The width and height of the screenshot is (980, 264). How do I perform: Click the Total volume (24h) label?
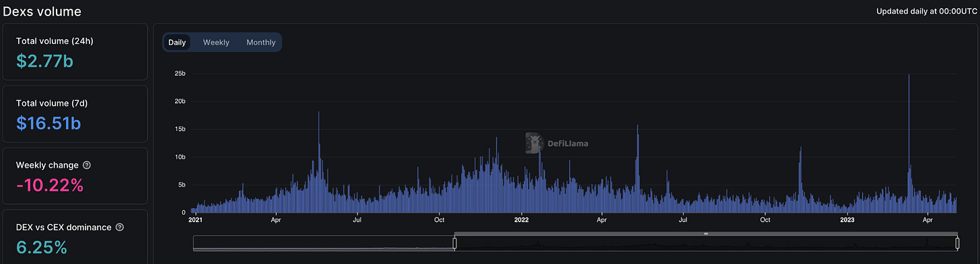point(55,41)
